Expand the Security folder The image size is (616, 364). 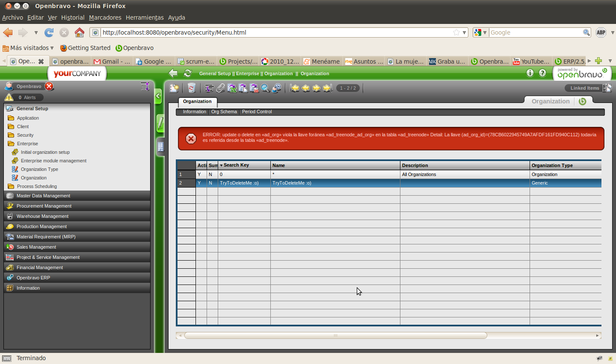point(25,135)
